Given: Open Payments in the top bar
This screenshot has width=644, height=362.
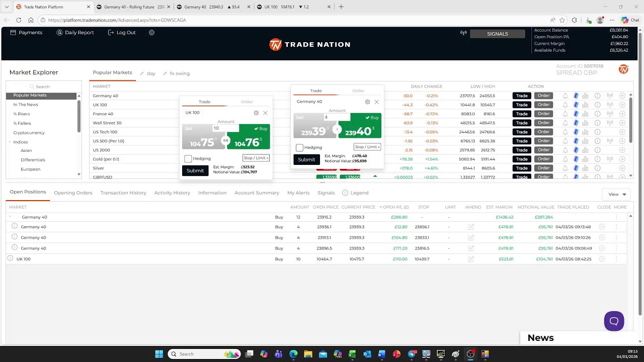Looking at the screenshot, I should (x=26, y=33).
